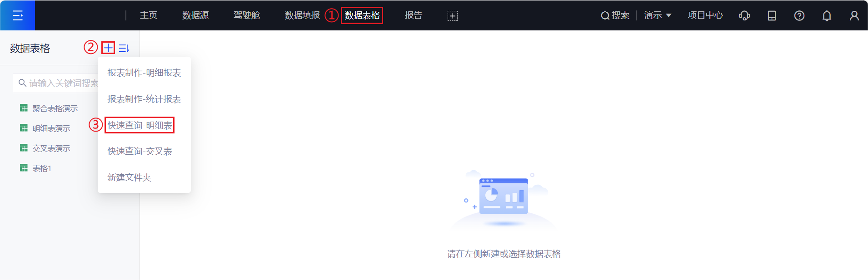Image resolution: width=868 pixels, height=280 pixels.
Task: Click the dashed-box plus icon in navbar
Action: [452, 16]
